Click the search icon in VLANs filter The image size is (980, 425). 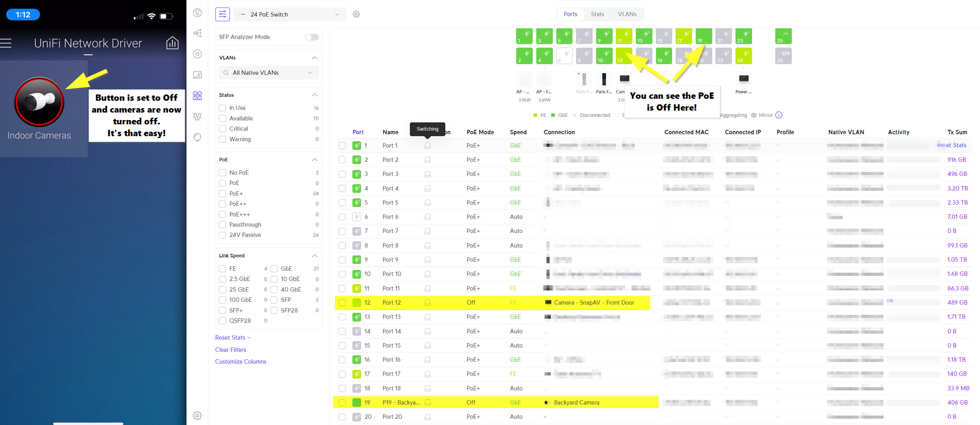tap(226, 73)
